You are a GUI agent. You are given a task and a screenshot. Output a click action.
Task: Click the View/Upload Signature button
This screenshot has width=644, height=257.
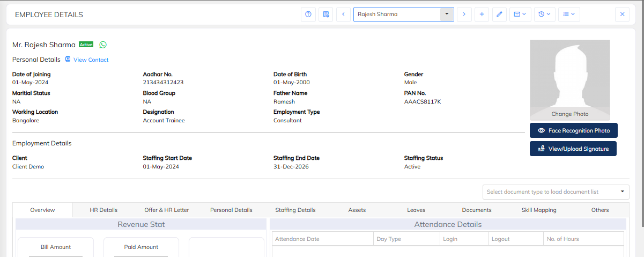[x=573, y=149]
